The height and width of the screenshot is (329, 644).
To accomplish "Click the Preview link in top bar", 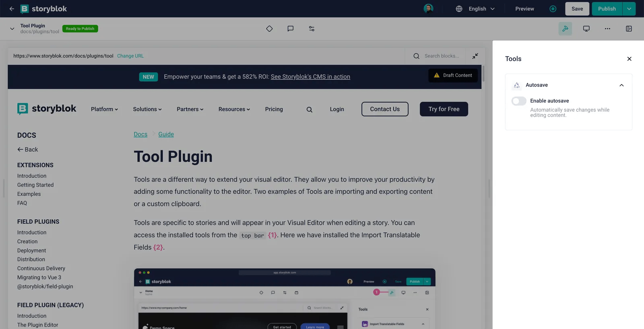I will 524,8.
